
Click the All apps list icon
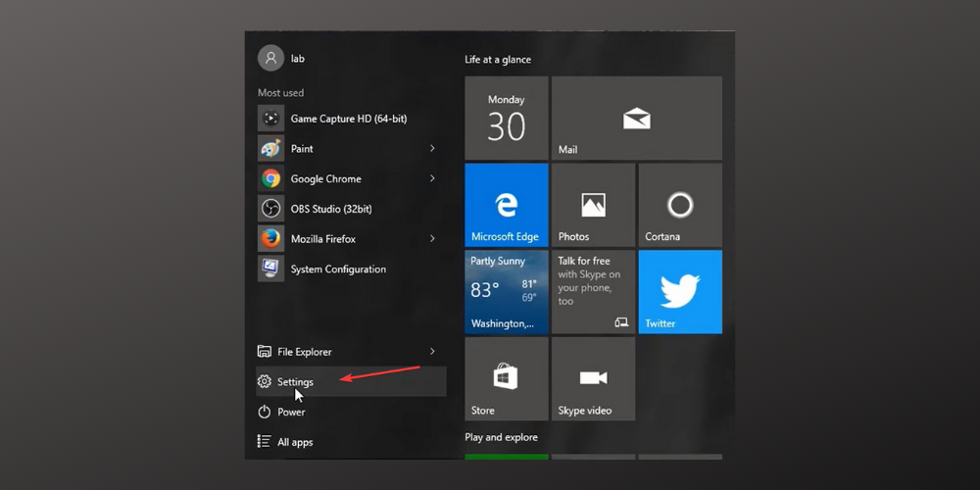click(x=265, y=442)
